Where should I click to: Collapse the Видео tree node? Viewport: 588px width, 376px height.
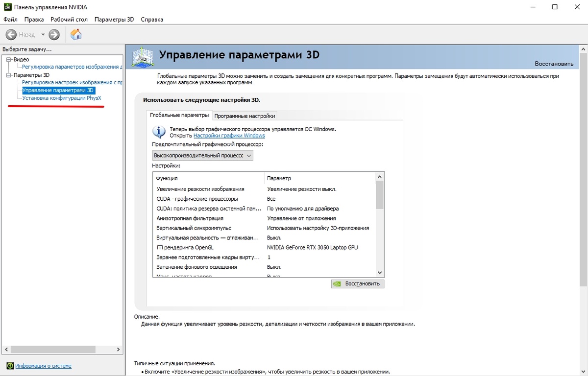coord(8,60)
